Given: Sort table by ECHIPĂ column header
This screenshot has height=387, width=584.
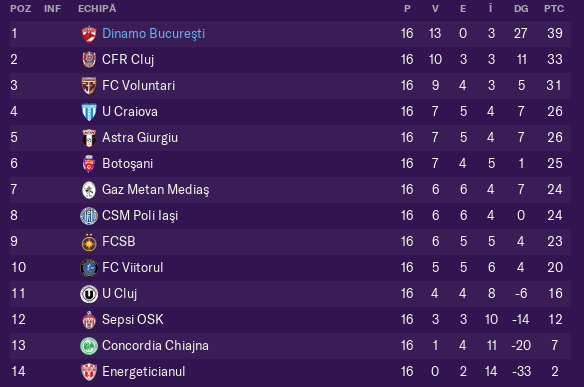Looking at the screenshot, I should pos(97,8).
